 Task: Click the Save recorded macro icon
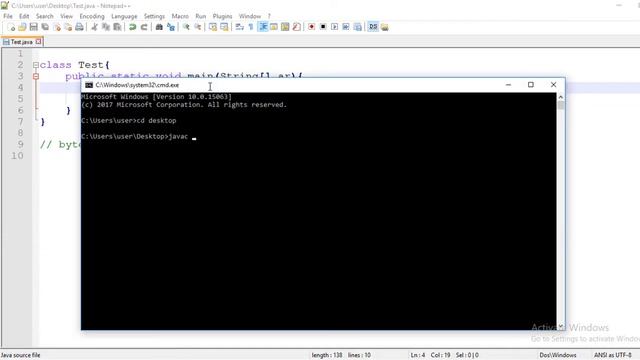click(x=358, y=27)
